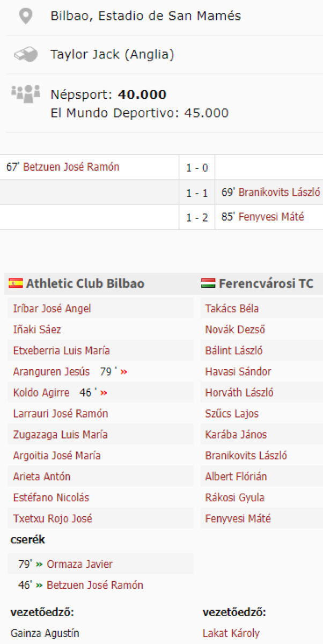Open goalkeeper Iríbar José Angel's profile
Screen dimensions: 323x644
tap(52, 309)
